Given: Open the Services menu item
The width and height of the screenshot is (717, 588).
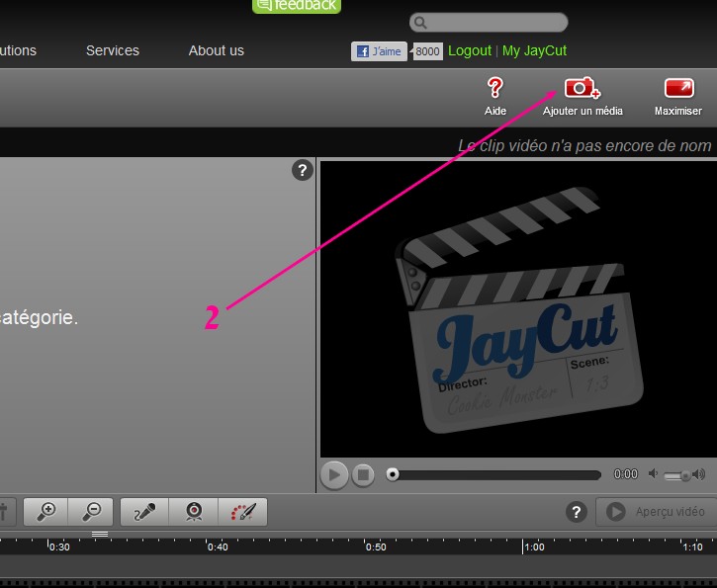Looking at the screenshot, I should pyautogui.click(x=113, y=50).
